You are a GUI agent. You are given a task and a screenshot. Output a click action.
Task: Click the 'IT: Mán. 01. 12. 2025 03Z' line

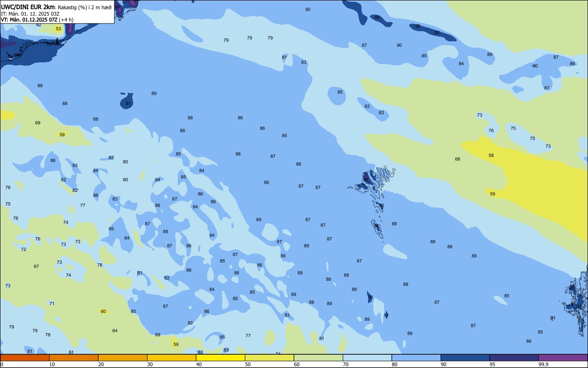30,13
